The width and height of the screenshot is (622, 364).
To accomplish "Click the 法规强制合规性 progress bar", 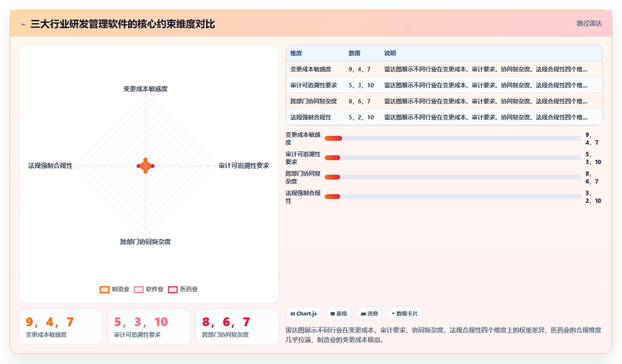I will (x=453, y=197).
